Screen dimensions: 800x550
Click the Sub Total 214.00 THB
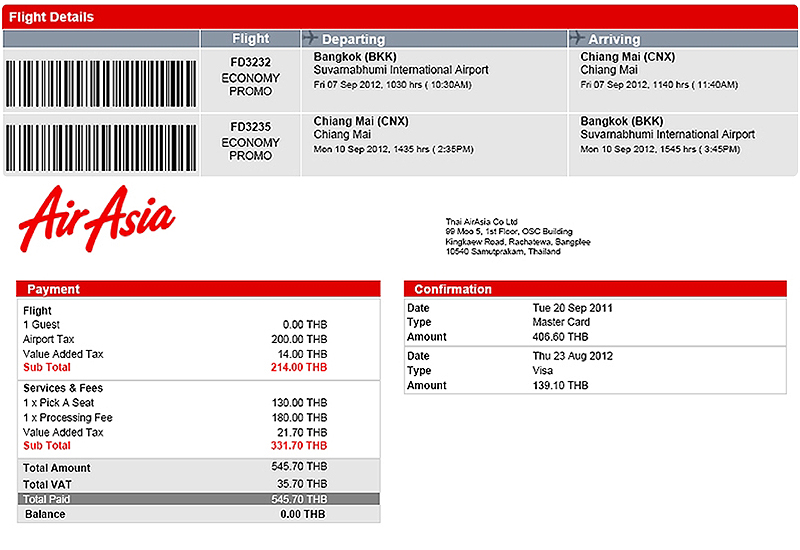pyautogui.click(x=299, y=367)
